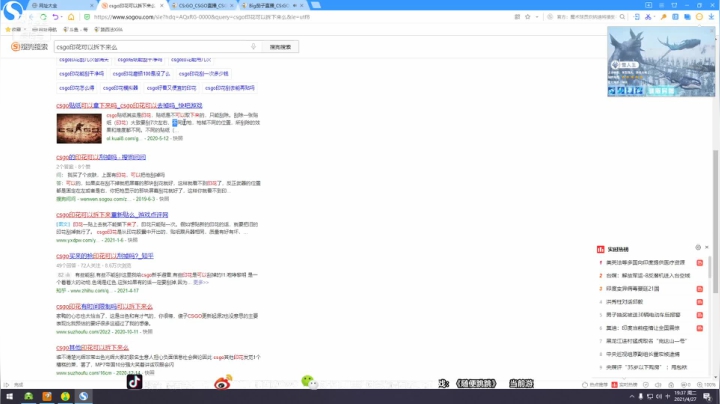Image resolution: width=720 pixels, height=404 pixels.
Task: Click the game advertisement image popup
Action: [661, 62]
